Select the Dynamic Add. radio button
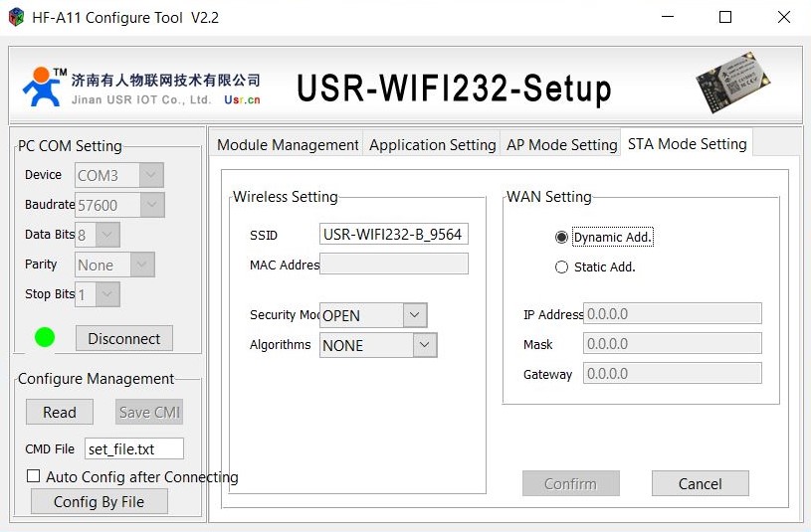This screenshot has width=811, height=532. [561, 238]
